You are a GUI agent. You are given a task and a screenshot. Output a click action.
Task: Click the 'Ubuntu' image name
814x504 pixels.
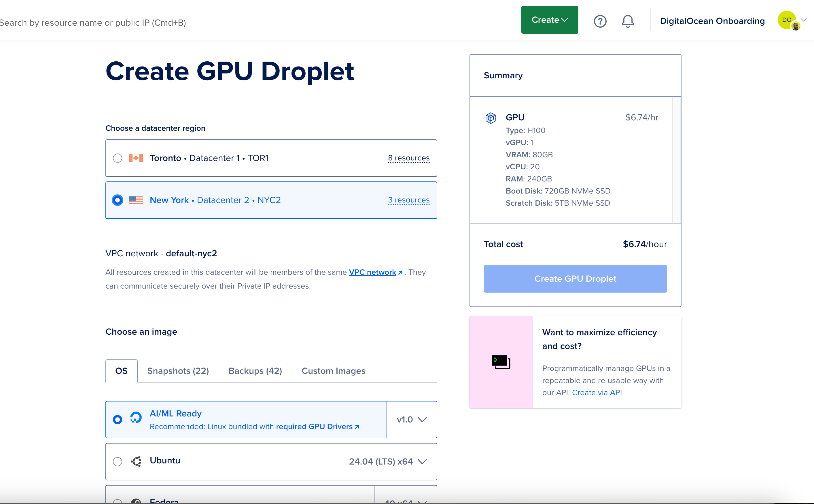pos(165,460)
